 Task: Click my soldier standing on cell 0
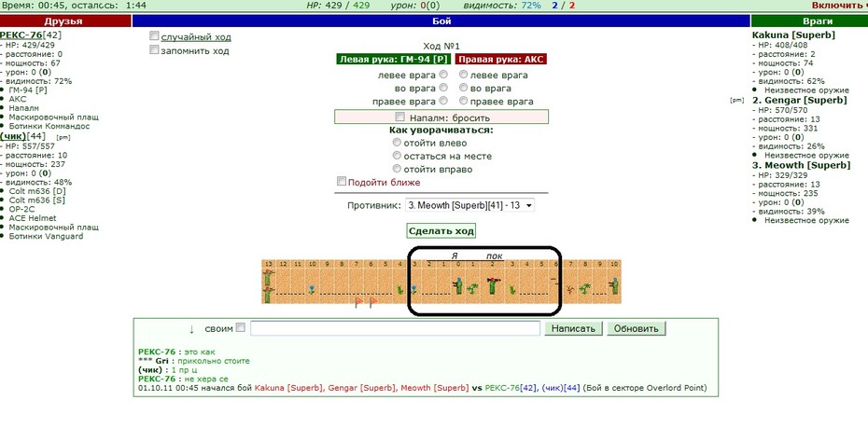pos(457,286)
